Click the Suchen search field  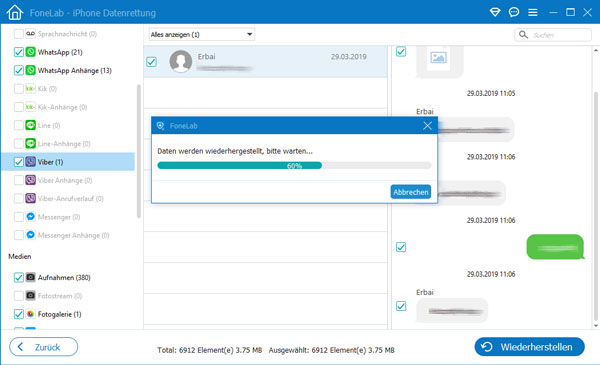[x=553, y=35]
